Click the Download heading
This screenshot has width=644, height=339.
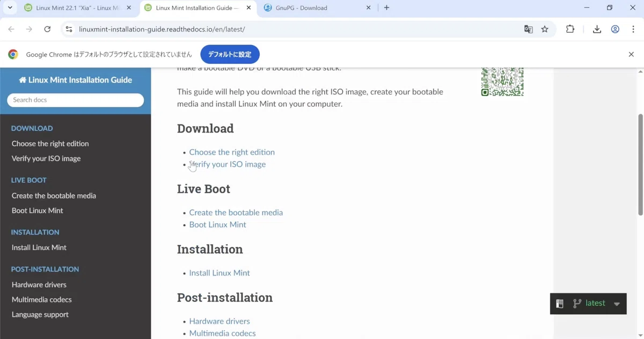pyautogui.click(x=206, y=129)
